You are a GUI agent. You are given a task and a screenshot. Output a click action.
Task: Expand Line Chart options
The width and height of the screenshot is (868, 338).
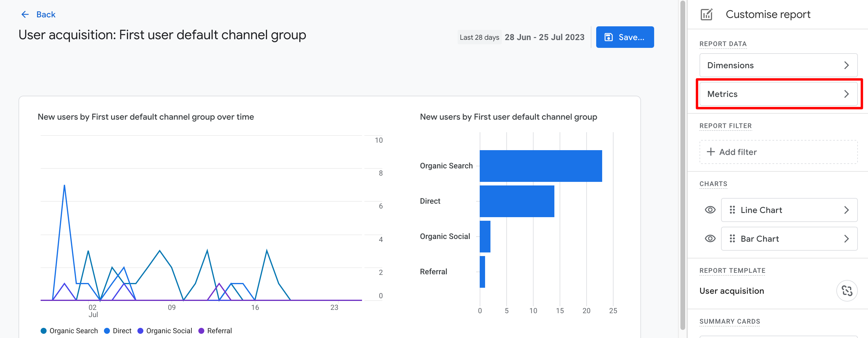pyautogui.click(x=847, y=210)
